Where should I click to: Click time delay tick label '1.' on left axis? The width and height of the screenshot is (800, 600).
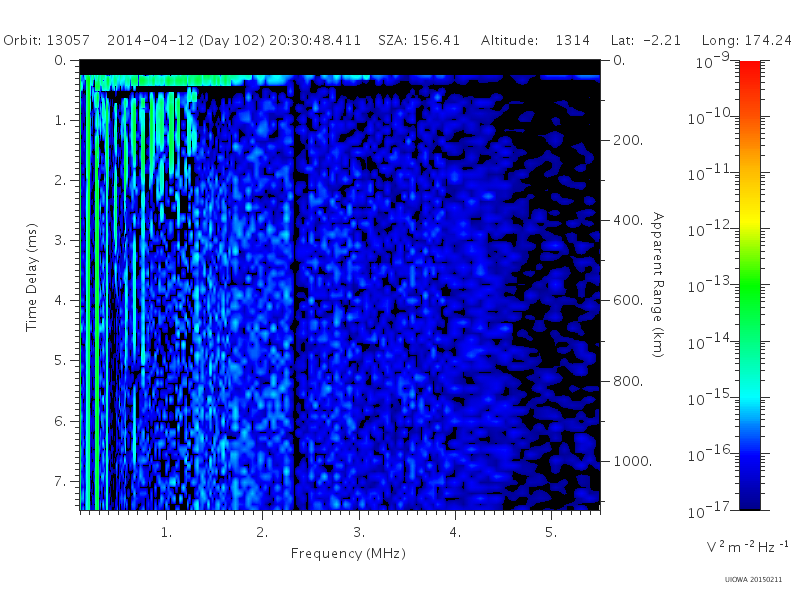[60, 120]
